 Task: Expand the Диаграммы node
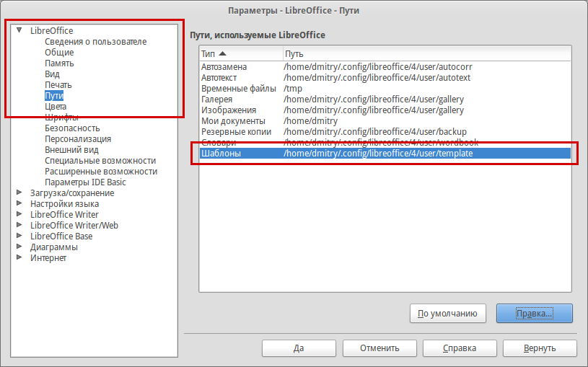coord(19,247)
